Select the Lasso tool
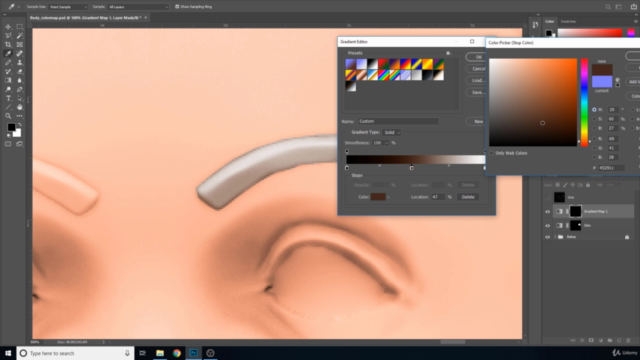The height and width of the screenshot is (360, 640). coord(8,36)
